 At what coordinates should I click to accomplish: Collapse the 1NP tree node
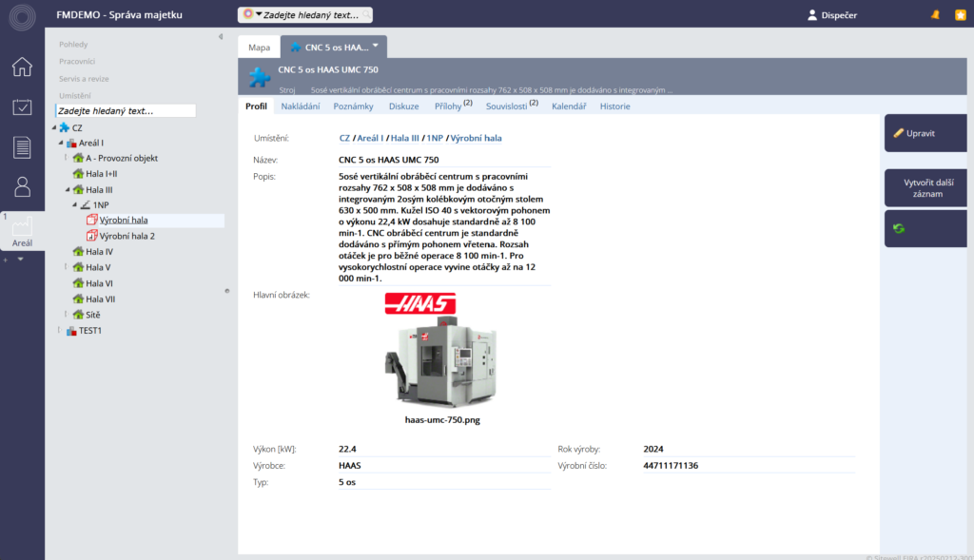coord(74,204)
